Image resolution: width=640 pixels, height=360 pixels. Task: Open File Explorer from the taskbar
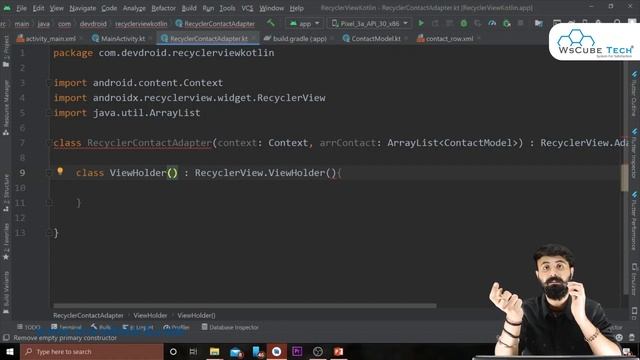(215, 351)
